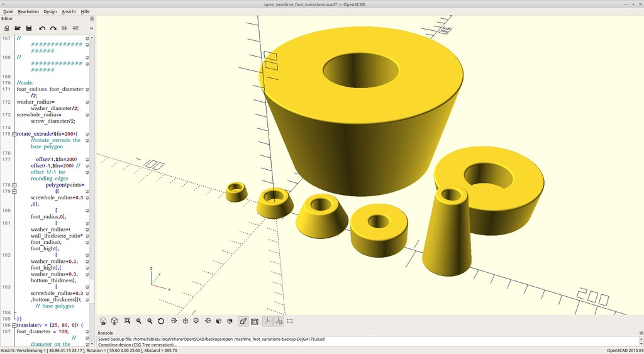Screen dimensions: 644x354
Task: Click the New file icon in editor toolbar
Action: (6, 28)
